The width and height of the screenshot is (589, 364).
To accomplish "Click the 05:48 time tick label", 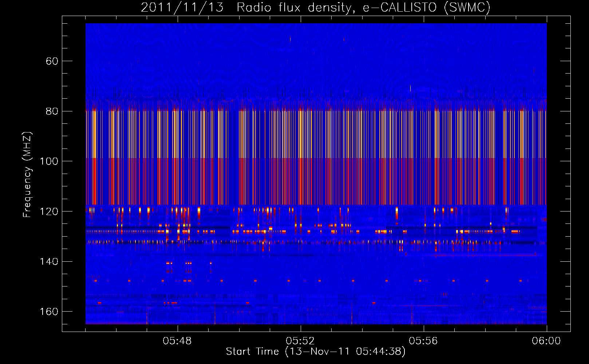I will [177, 341].
